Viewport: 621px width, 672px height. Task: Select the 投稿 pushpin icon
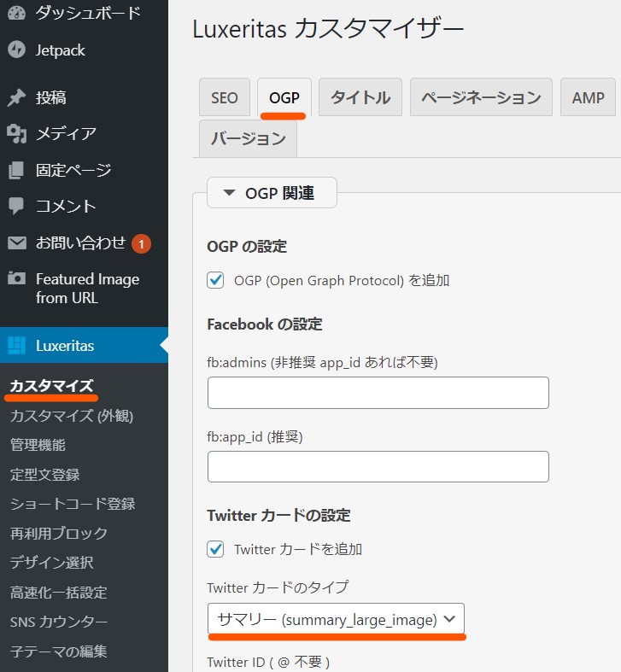pyautogui.click(x=17, y=97)
